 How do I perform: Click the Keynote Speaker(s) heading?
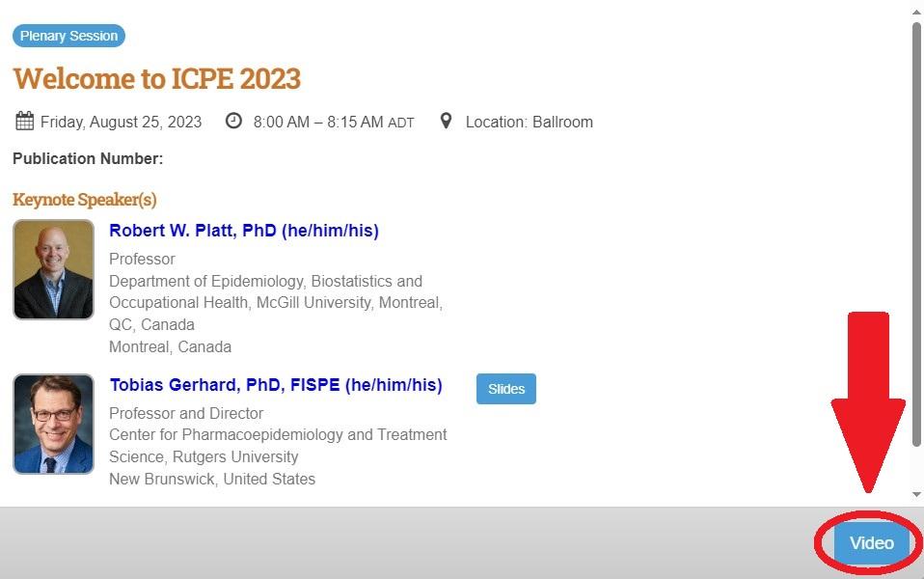point(85,200)
